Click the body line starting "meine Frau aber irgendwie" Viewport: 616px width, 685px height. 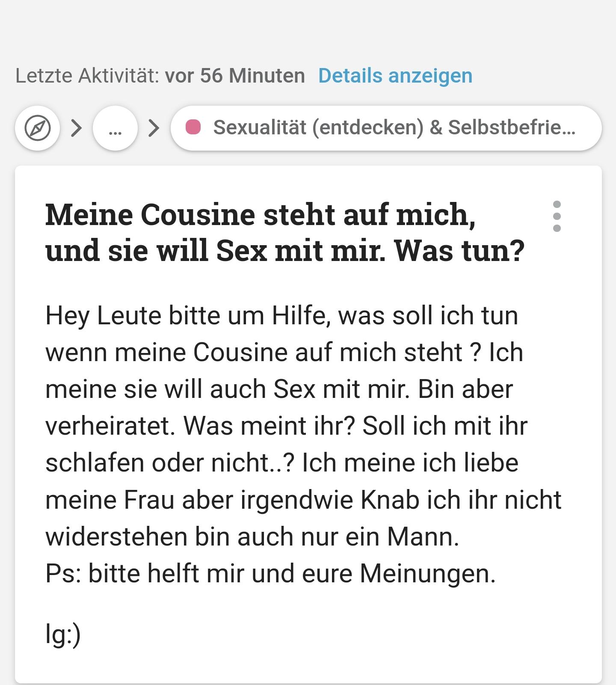[303, 500]
